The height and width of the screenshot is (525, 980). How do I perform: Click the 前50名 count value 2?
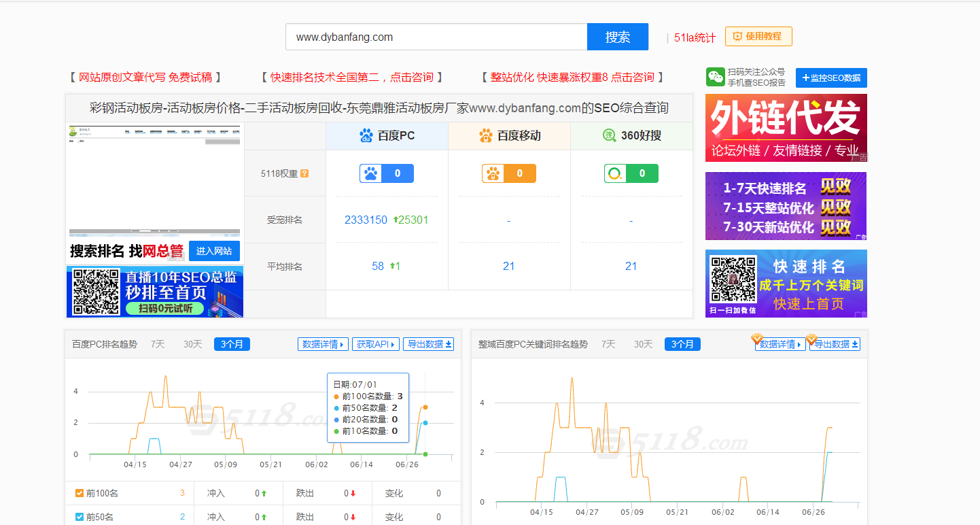point(182,517)
